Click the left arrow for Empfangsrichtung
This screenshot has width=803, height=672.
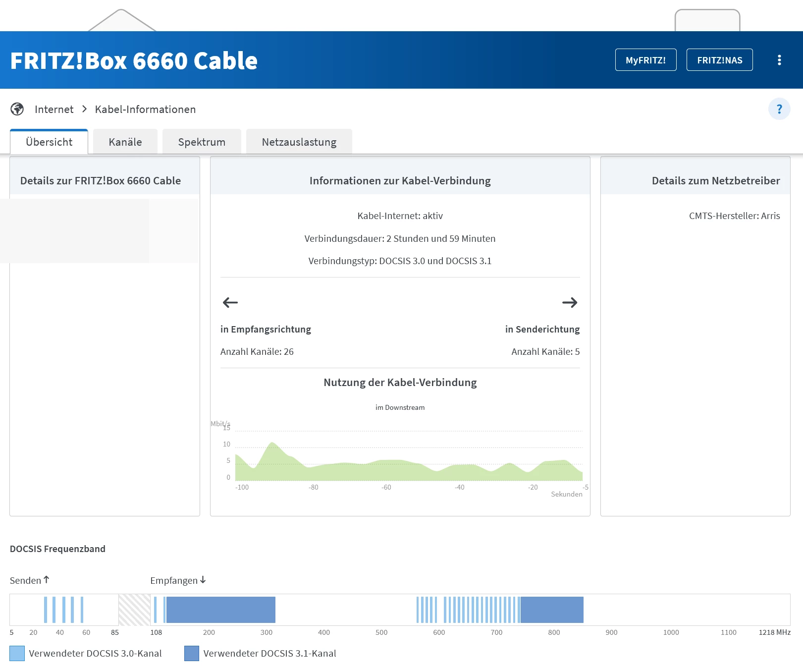tap(230, 302)
